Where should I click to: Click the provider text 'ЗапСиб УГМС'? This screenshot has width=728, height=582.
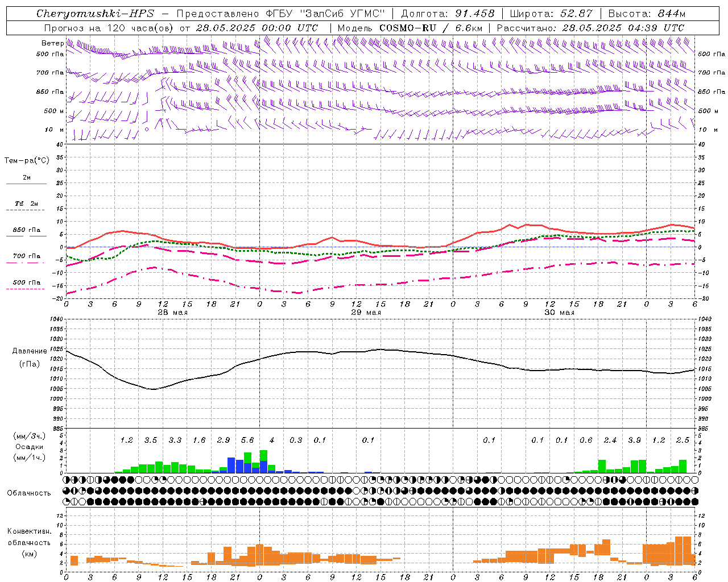(x=342, y=14)
